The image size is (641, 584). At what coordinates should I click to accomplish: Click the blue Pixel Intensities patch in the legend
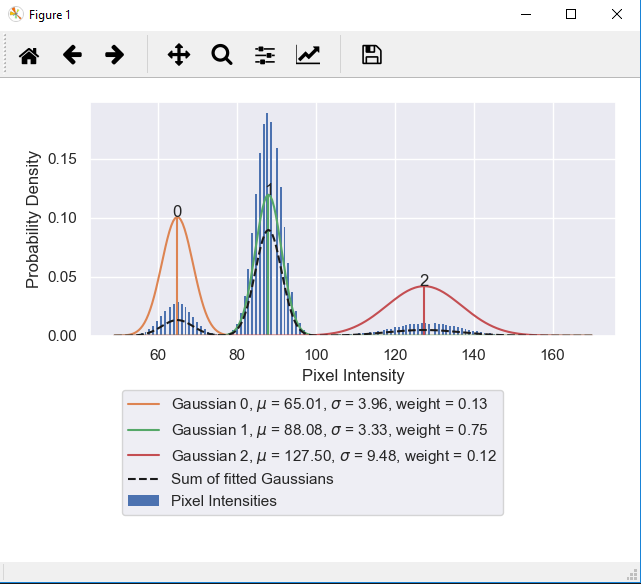coord(143,501)
